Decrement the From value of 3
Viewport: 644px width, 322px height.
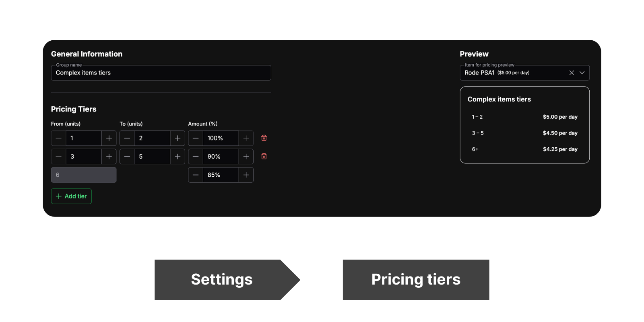pos(58,156)
